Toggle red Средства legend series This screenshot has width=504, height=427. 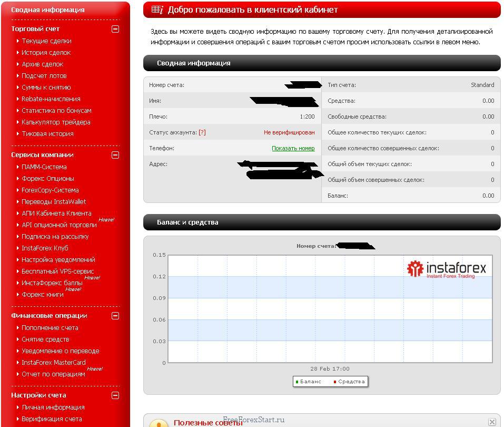(349, 382)
